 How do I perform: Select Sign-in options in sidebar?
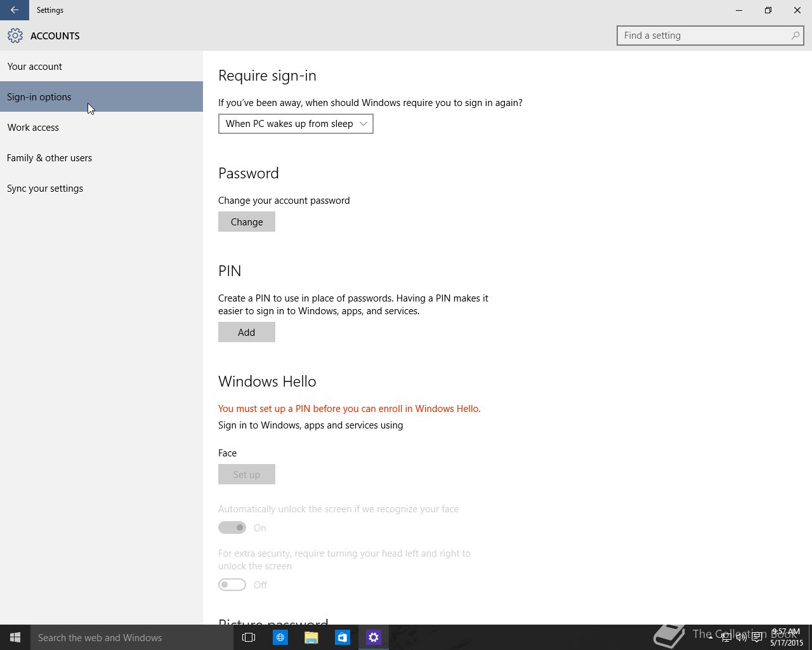(101, 96)
